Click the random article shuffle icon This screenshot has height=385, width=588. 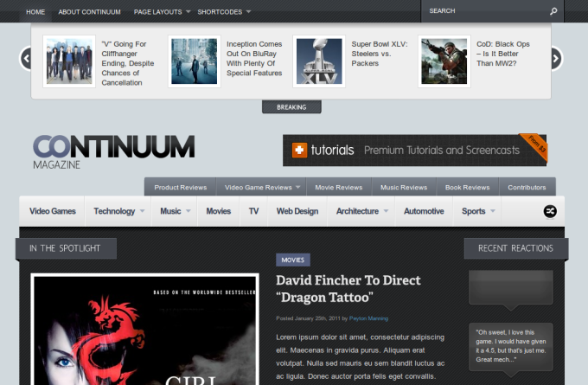(x=550, y=211)
